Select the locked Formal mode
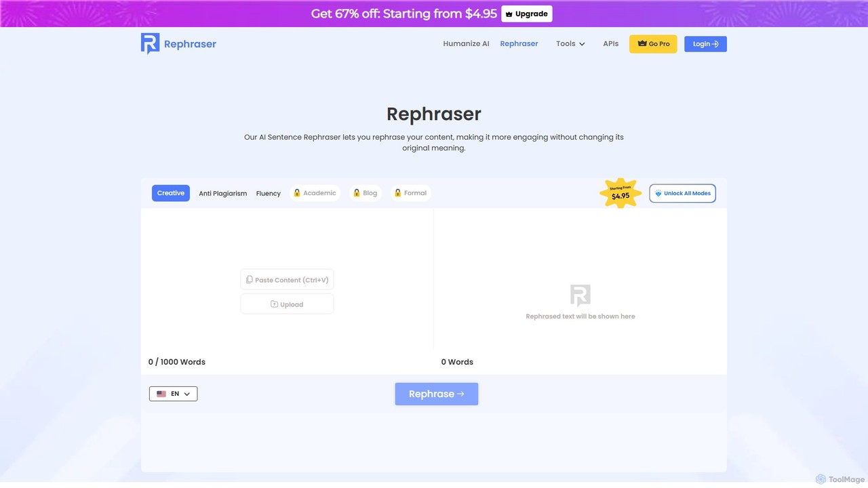Image resolution: width=868 pixels, height=488 pixels. coord(410,193)
